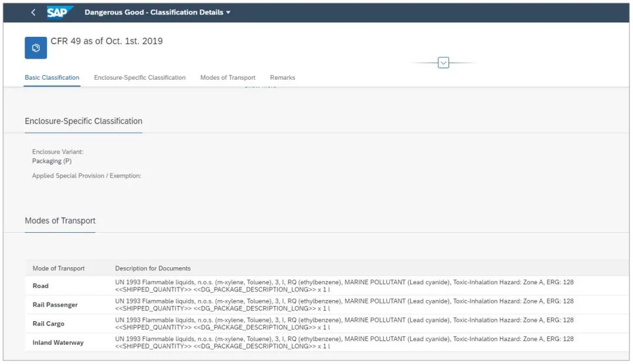The image size is (633, 364).
Task: Expand the Show More section
Action: click(x=260, y=86)
